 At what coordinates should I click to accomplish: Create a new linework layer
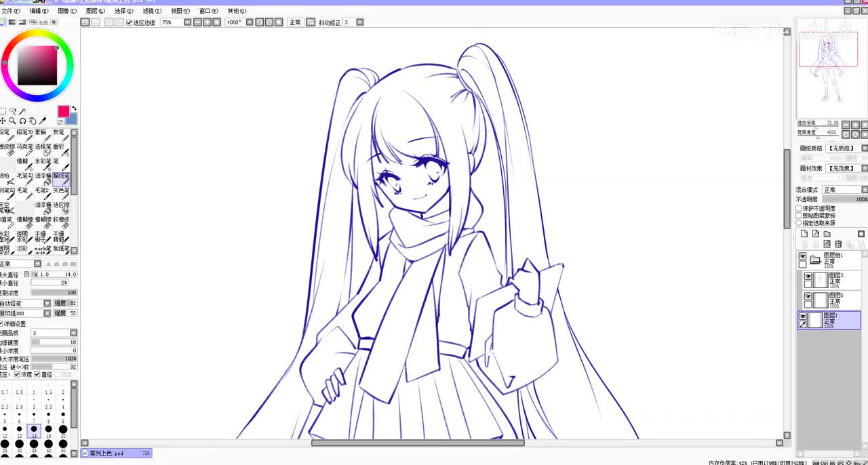(x=816, y=234)
